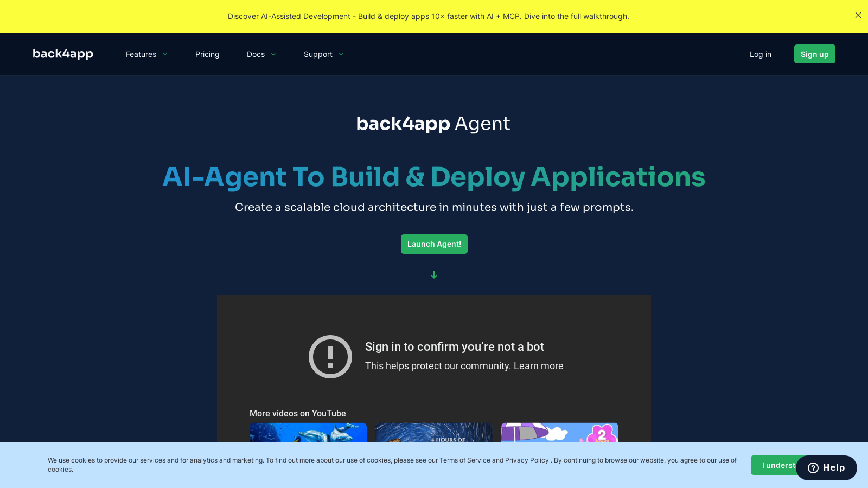Click the Support menu label

pyautogui.click(x=318, y=54)
